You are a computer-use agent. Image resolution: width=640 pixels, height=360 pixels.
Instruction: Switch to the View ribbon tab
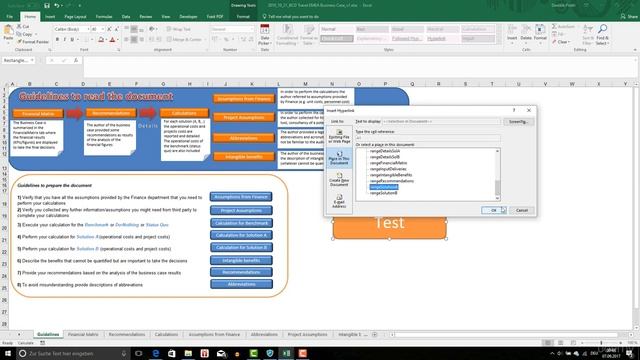pos(165,17)
